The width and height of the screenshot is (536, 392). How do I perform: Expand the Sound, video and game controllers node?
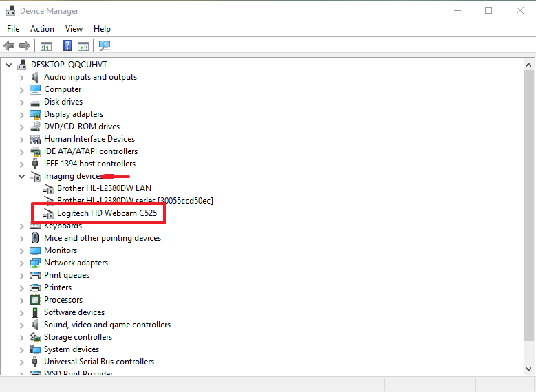(22, 325)
